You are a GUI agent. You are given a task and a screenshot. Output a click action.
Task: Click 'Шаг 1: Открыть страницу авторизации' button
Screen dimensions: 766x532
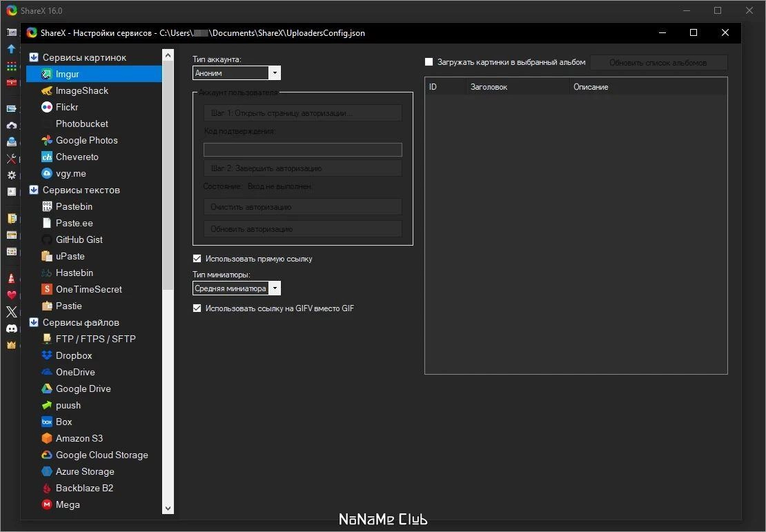pyautogui.click(x=303, y=113)
